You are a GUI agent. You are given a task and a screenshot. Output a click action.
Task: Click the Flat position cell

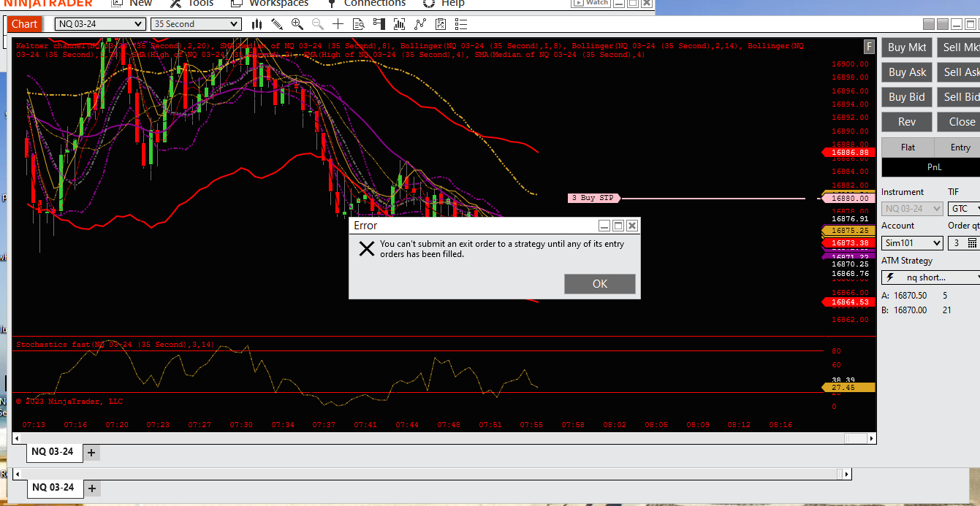(x=908, y=147)
